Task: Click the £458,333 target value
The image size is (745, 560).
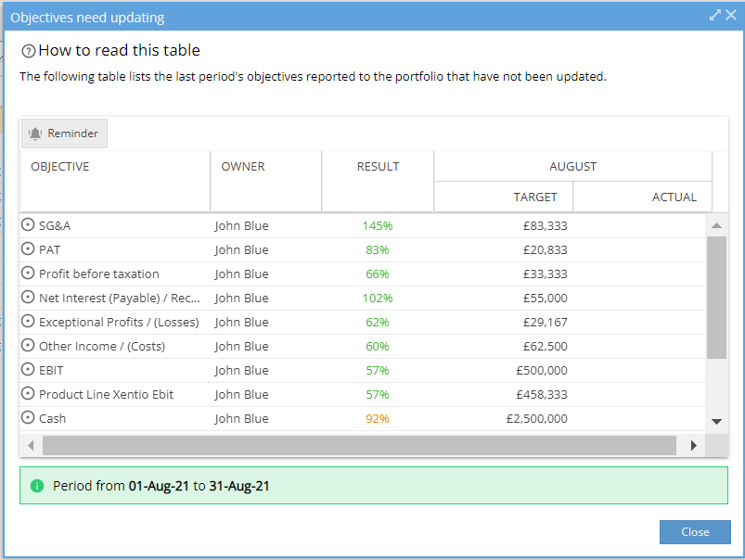Action: [542, 395]
